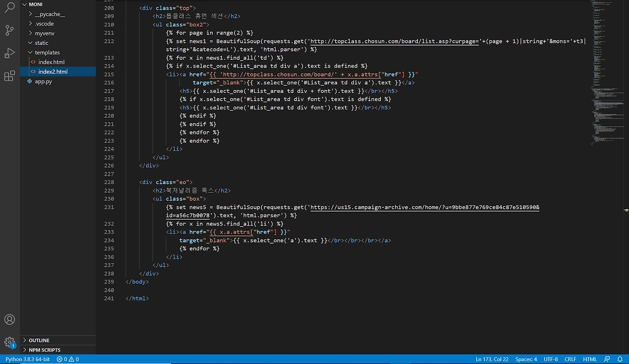Change line endings via CRLF

[570, 359]
